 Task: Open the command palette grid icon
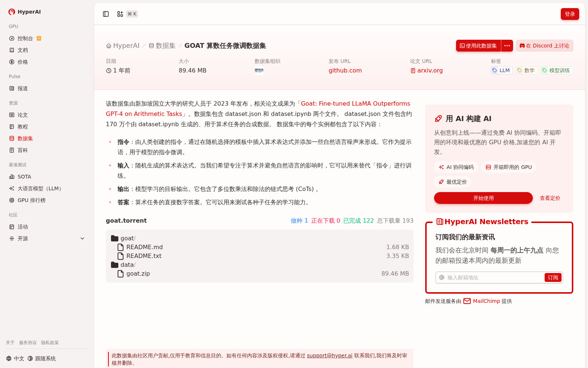tap(120, 14)
